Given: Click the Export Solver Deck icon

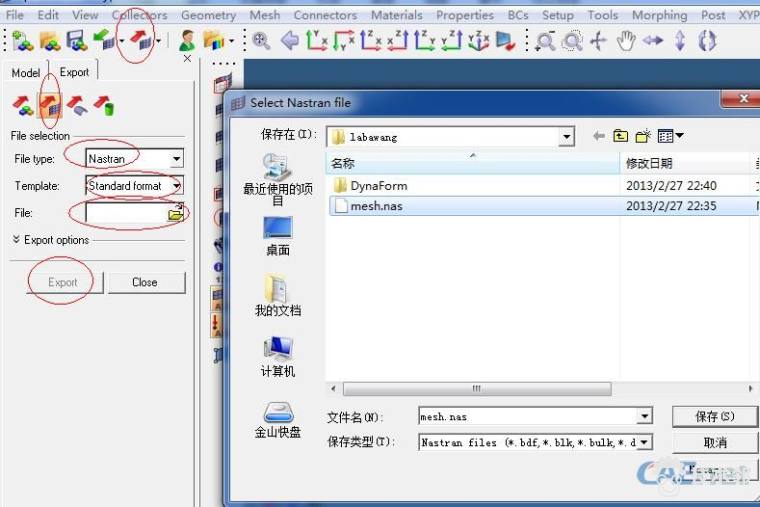Looking at the screenshot, I should tap(49, 105).
